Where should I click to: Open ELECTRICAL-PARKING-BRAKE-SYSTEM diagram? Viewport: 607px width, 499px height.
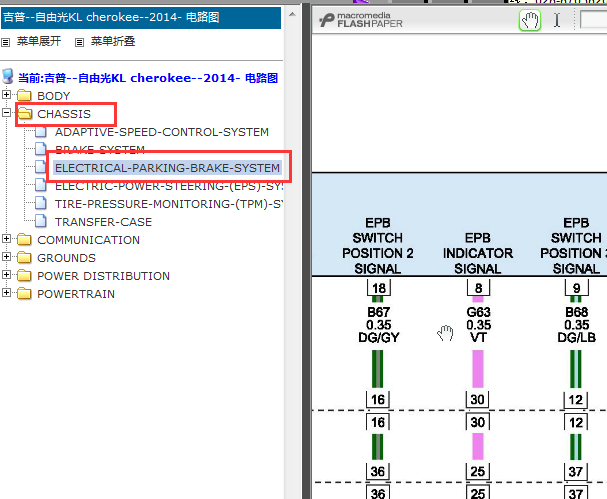[167, 168]
